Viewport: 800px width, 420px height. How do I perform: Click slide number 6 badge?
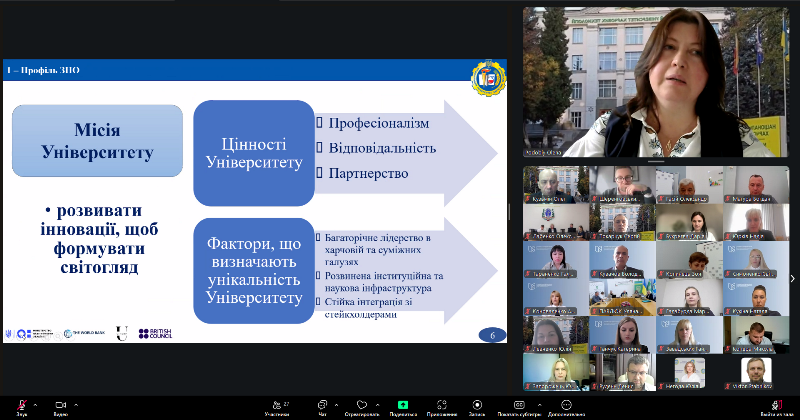(492, 335)
